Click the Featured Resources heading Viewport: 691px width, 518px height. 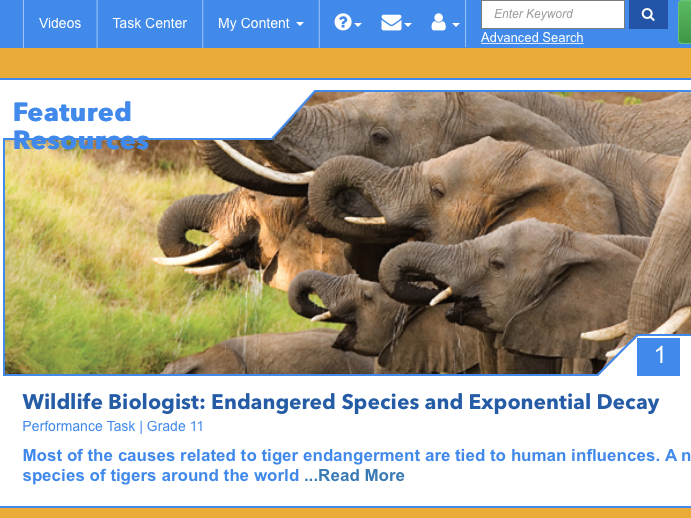[81, 126]
